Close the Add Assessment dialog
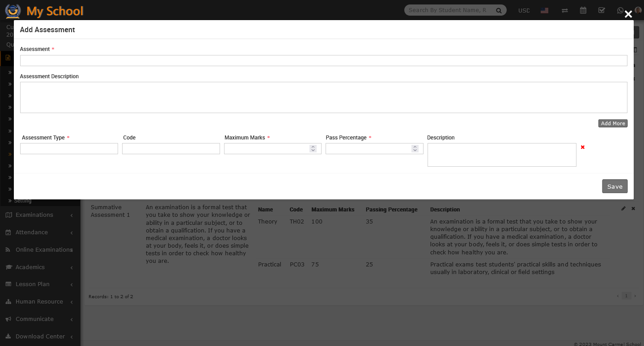Screen dimensions: 644x346 click(628, 14)
